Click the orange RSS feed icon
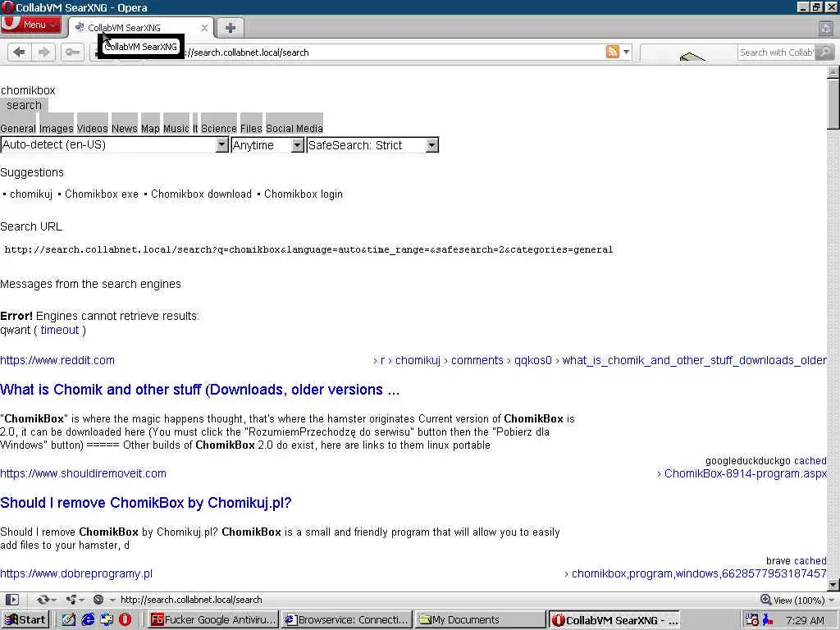Screen dimensions: 840x630 tap(612, 52)
